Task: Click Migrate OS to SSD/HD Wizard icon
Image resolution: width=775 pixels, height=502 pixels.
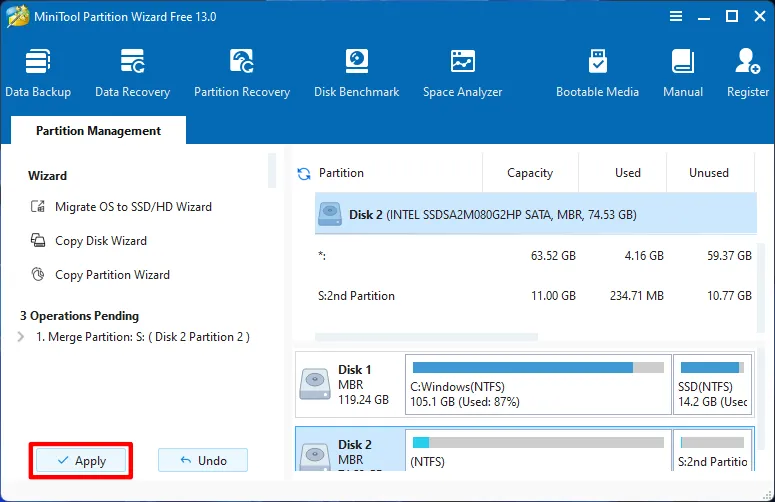Action: [x=38, y=206]
